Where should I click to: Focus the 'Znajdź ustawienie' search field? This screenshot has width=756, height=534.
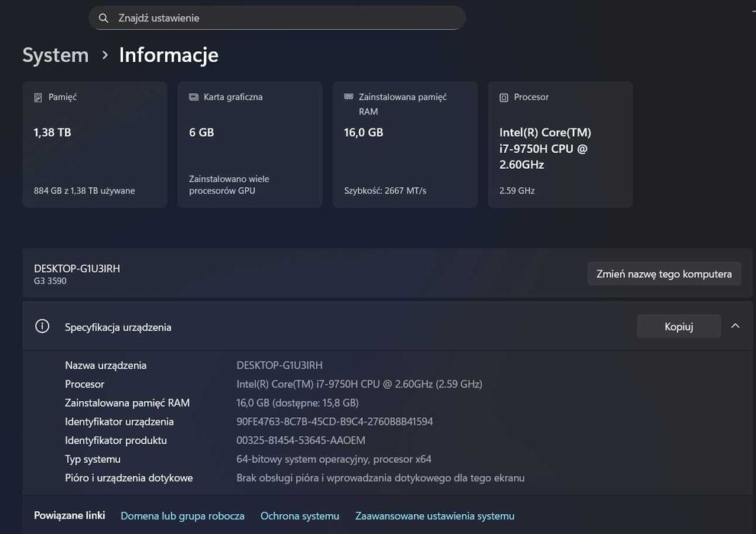coord(276,18)
